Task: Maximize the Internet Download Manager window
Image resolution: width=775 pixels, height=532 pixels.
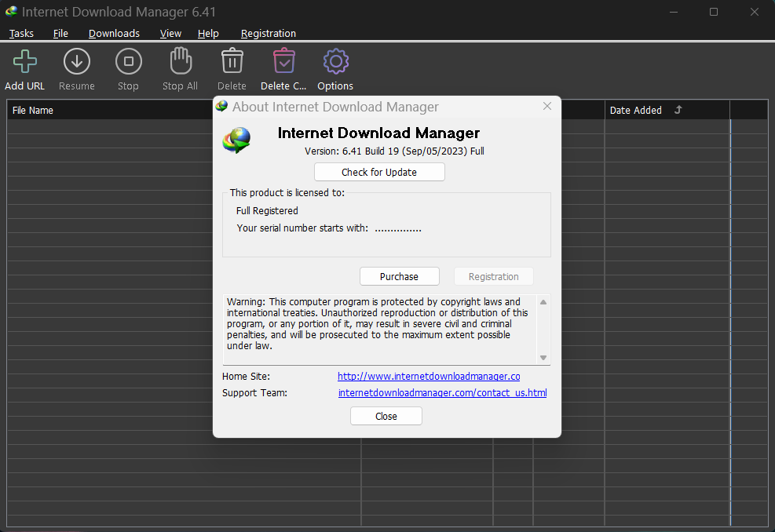Action: click(x=714, y=12)
